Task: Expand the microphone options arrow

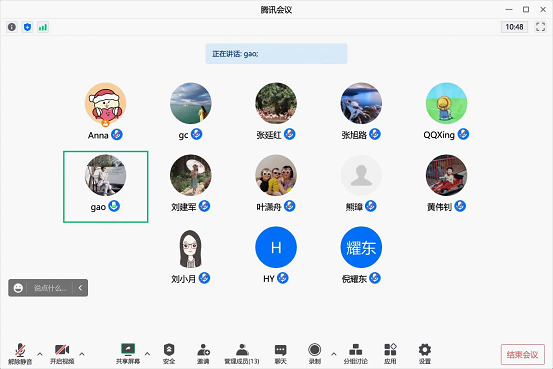Action: [40, 353]
